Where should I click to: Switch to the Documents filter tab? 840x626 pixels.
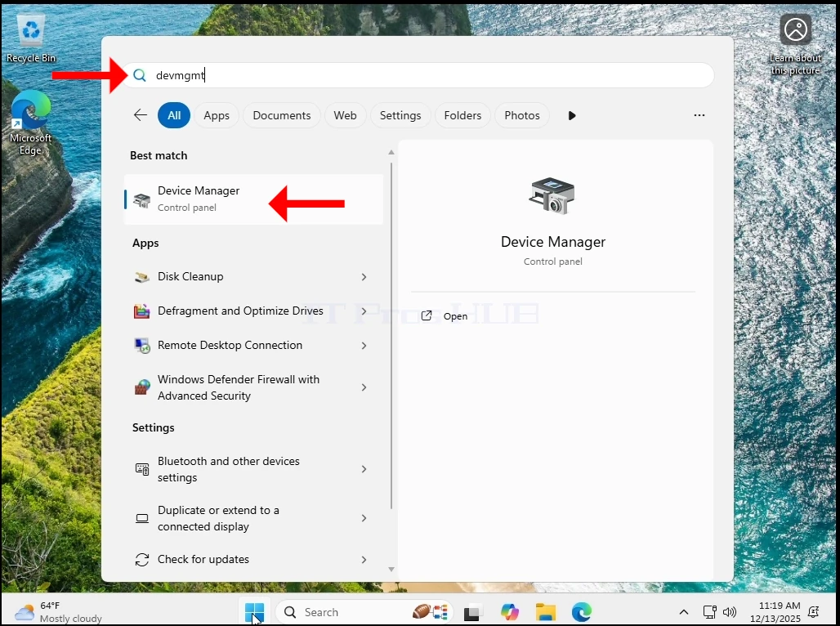[282, 115]
